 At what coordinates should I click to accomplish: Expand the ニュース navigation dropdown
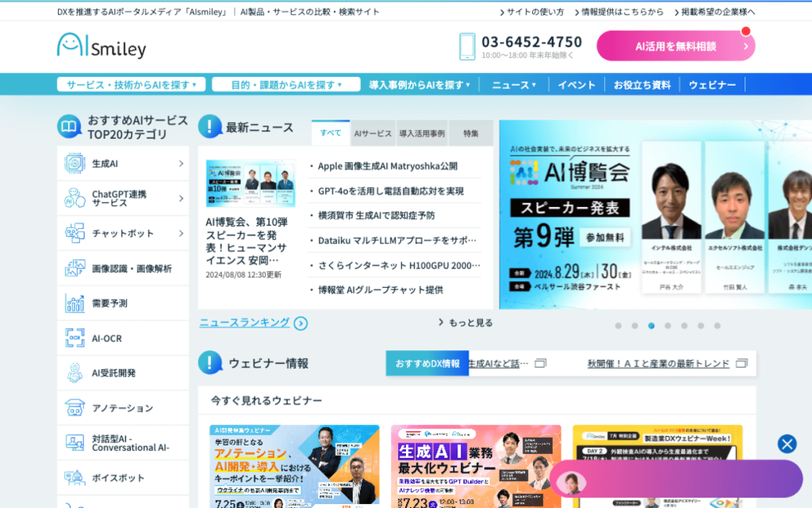tap(514, 85)
